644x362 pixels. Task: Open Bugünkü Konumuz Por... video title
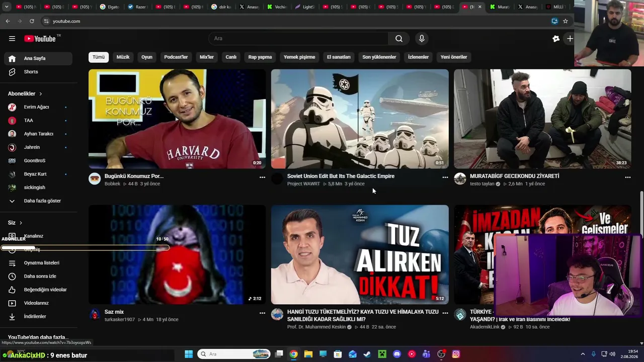(x=134, y=176)
